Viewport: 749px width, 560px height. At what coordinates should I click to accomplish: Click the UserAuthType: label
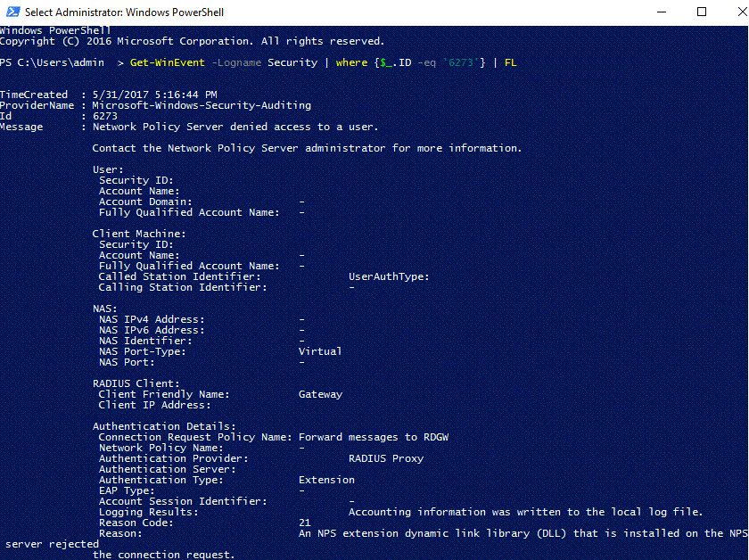[389, 276]
